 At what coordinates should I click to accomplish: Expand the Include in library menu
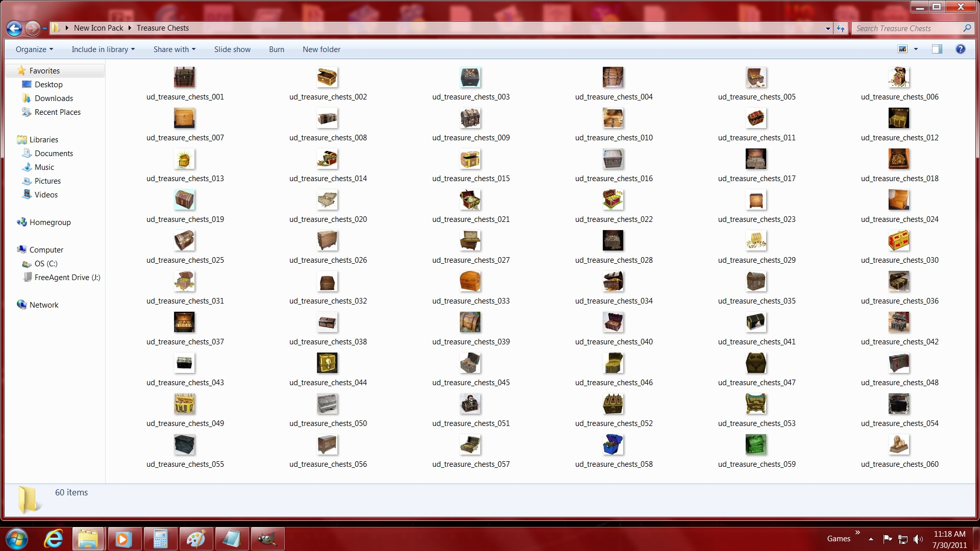pos(103,49)
